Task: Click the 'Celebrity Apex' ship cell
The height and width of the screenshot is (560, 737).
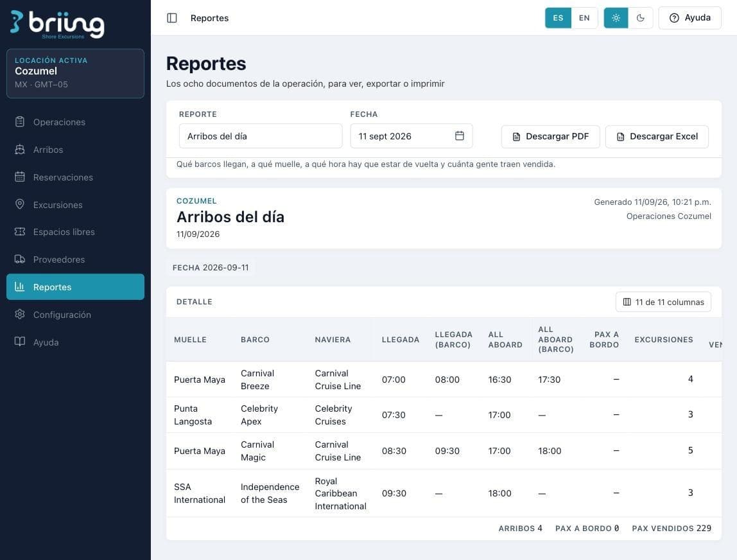Action: pyautogui.click(x=259, y=415)
